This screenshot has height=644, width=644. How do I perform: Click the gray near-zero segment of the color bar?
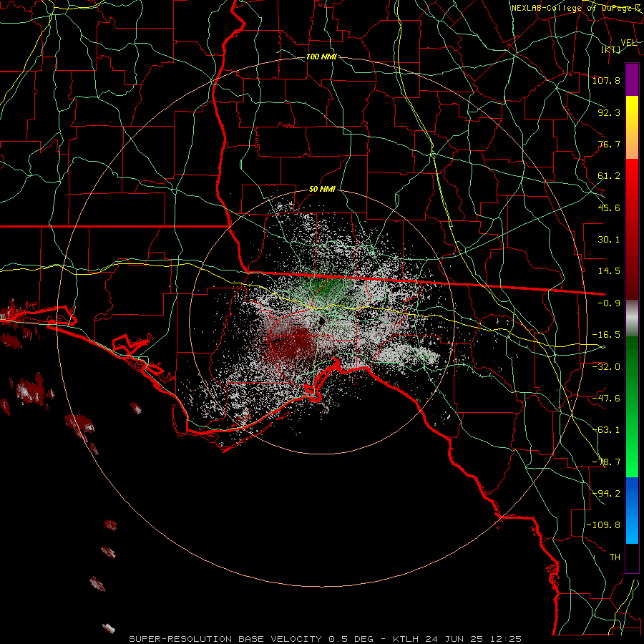pyautogui.click(x=632, y=318)
